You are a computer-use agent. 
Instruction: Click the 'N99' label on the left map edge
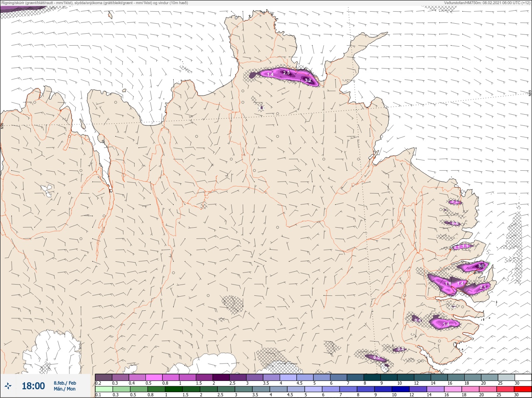[2, 125]
